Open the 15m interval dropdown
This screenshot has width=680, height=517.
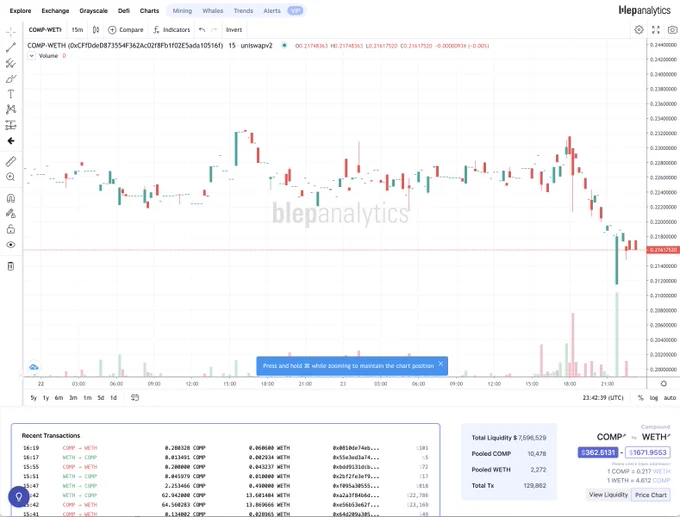coord(77,29)
